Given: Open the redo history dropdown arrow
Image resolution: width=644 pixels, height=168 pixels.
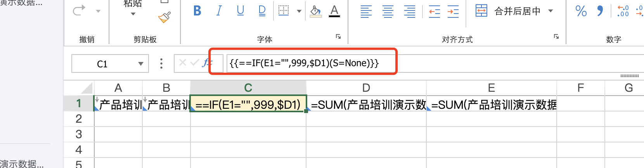Looking at the screenshot, I should tap(98, 11).
